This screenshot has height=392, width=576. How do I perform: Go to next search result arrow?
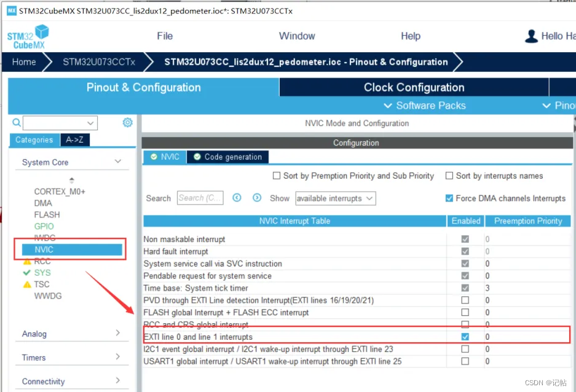point(257,198)
